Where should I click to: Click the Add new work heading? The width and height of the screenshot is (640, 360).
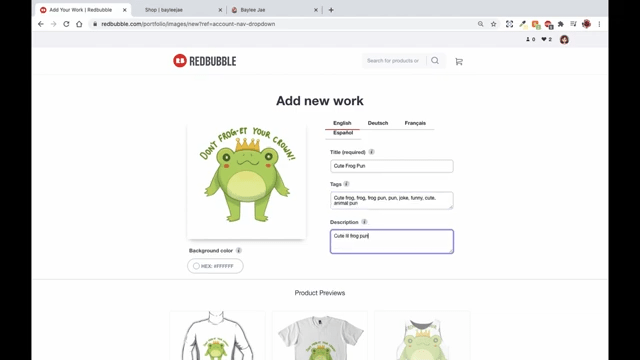point(320,101)
